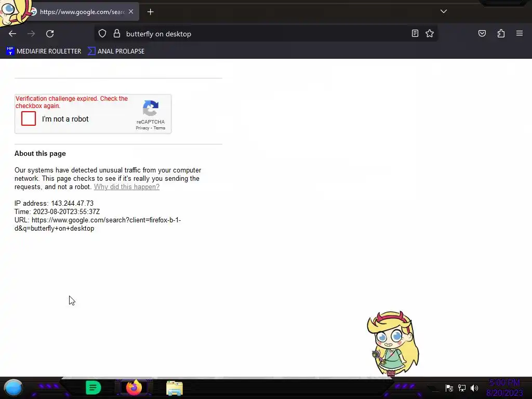Expand the list all tabs chevron

tap(444, 11)
